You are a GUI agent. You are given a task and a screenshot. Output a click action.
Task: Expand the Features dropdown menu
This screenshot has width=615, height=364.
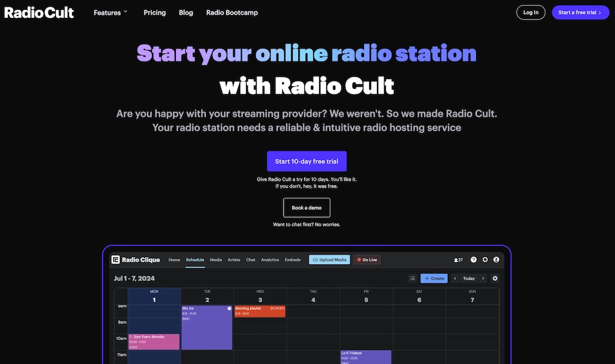click(109, 12)
